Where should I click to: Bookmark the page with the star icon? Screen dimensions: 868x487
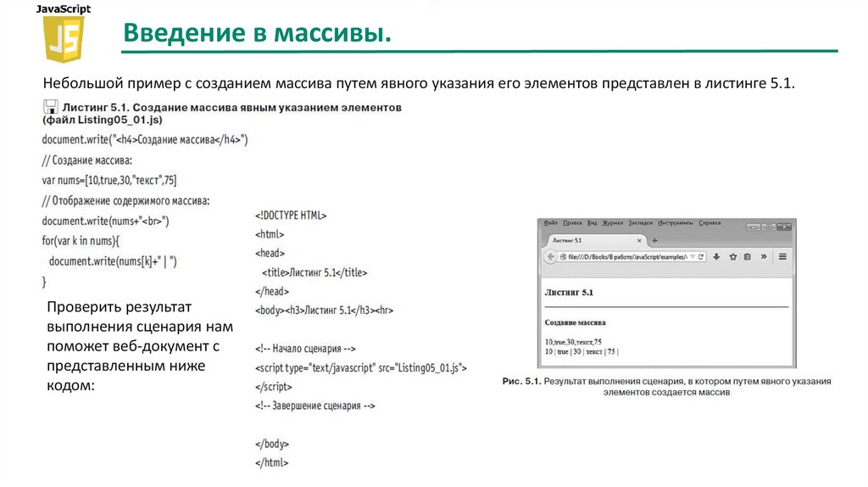click(x=733, y=256)
